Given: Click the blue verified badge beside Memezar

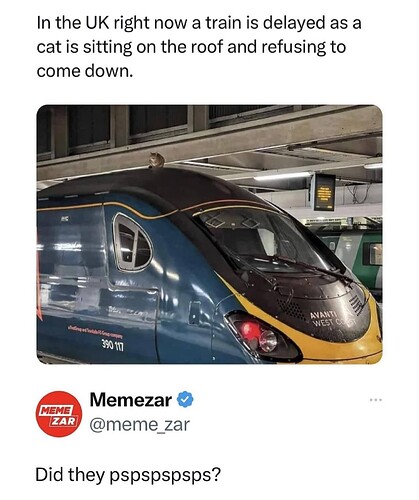Looking at the screenshot, I should point(185,400).
